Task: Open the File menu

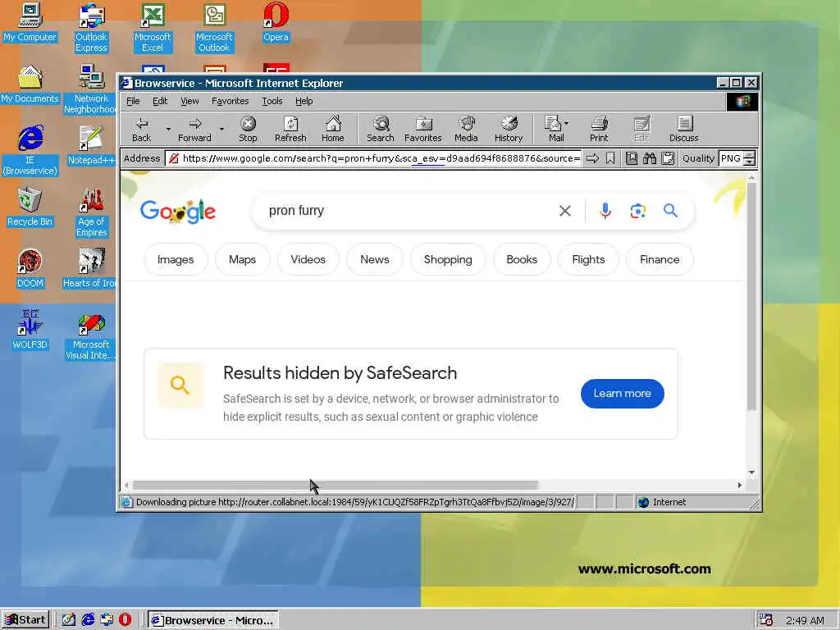Action: (x=133, y=101)
